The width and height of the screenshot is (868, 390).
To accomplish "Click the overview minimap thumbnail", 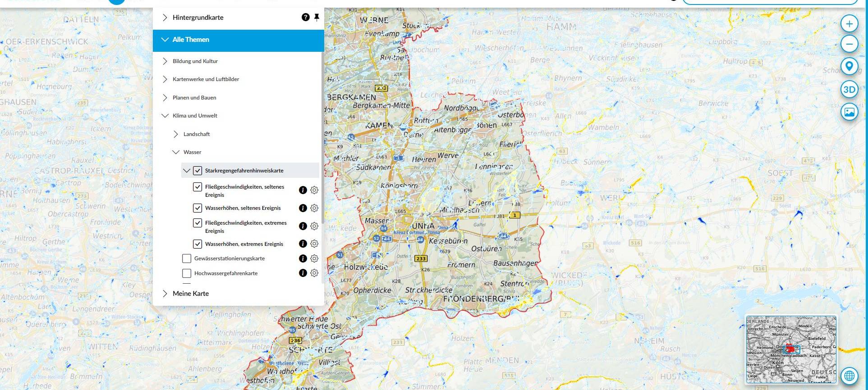I will click(x=791, y=349).
